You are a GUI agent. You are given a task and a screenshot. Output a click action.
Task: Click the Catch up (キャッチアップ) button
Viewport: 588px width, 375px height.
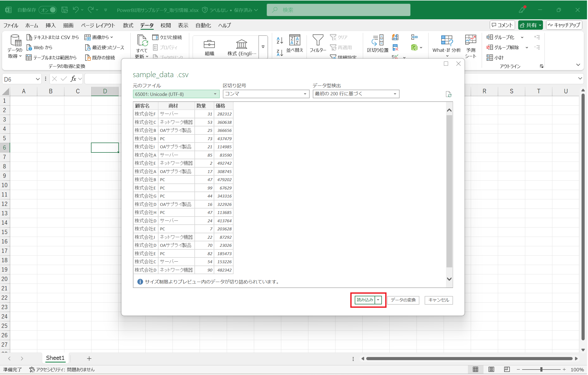tap(564, 25)
